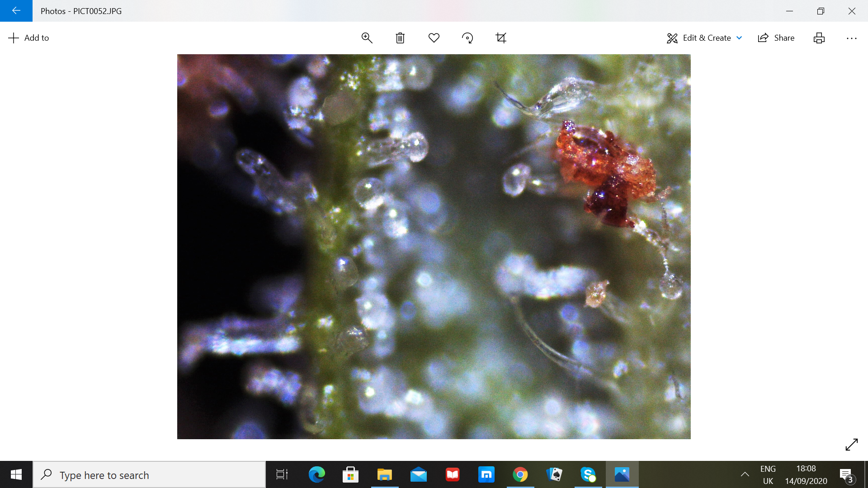Viewport: 868px width, 488px height.
Task: Open the red book app on taskbar
Action: click(453, 474)
